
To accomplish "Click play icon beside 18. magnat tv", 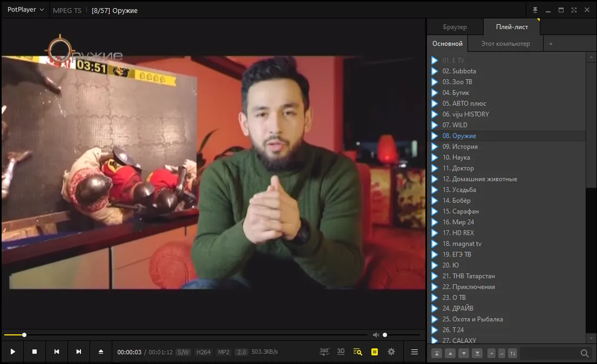I will pyautogui.click(x=435, y=244).
